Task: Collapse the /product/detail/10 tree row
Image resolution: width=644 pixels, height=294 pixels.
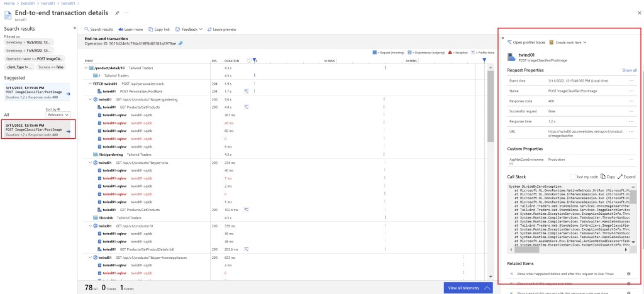Action: click(87, 68)
